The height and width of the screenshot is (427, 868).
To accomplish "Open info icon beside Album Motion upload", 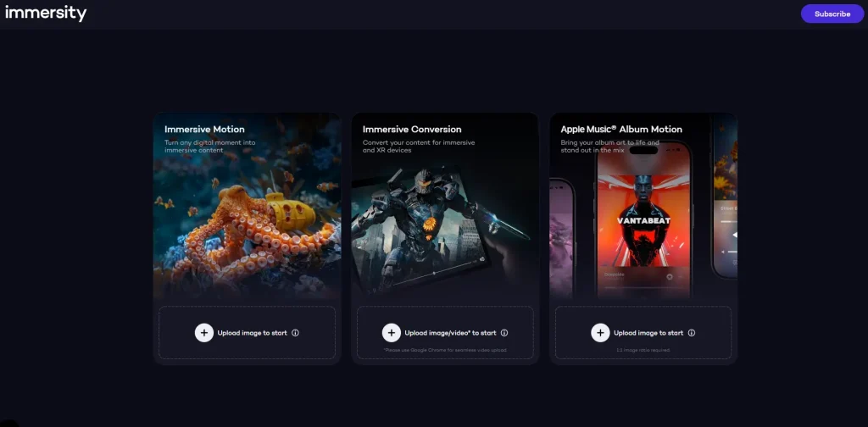I will tap(692, 333).
